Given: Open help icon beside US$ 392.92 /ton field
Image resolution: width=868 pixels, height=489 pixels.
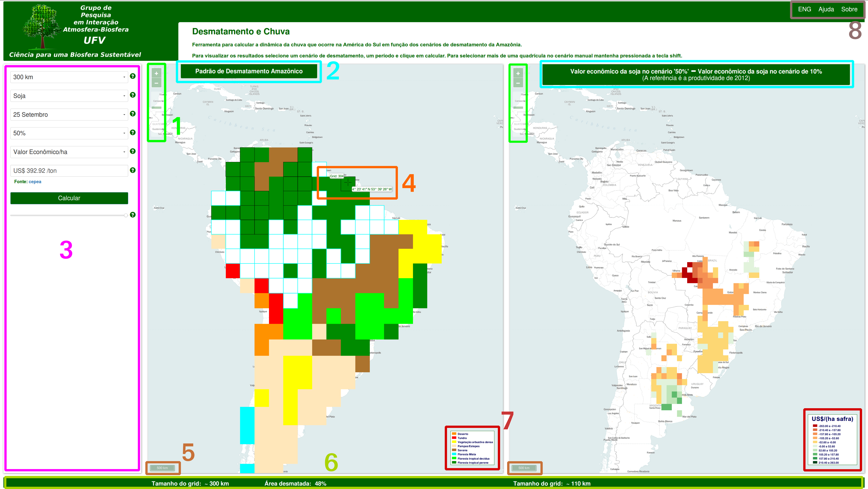Looking at the screenshot, I should 133,170.
